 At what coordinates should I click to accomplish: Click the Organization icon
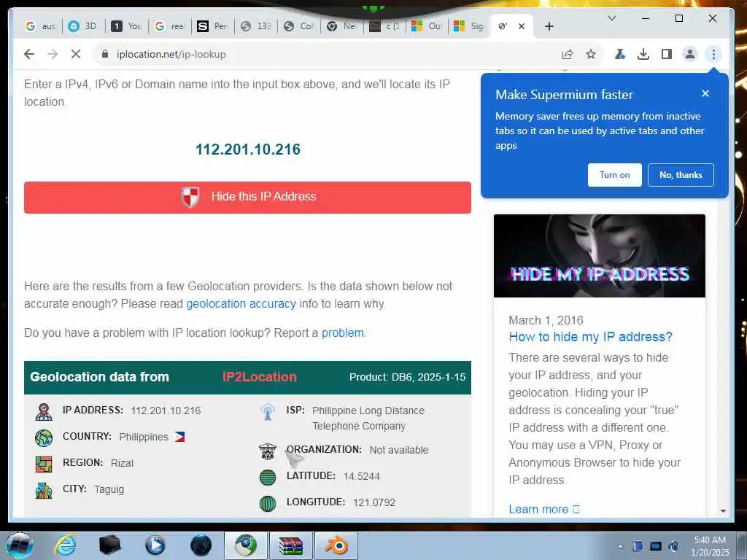[x=268, y=451]
